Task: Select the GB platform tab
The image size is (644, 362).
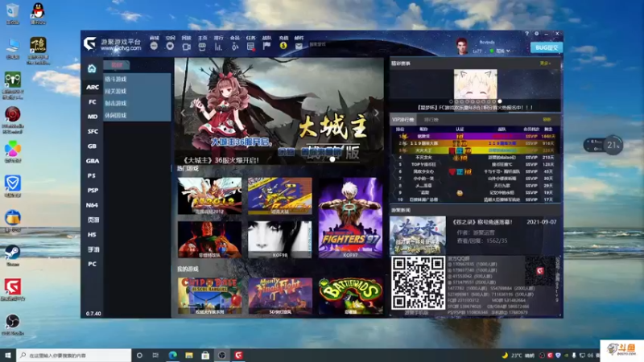Action: point(92,146)
